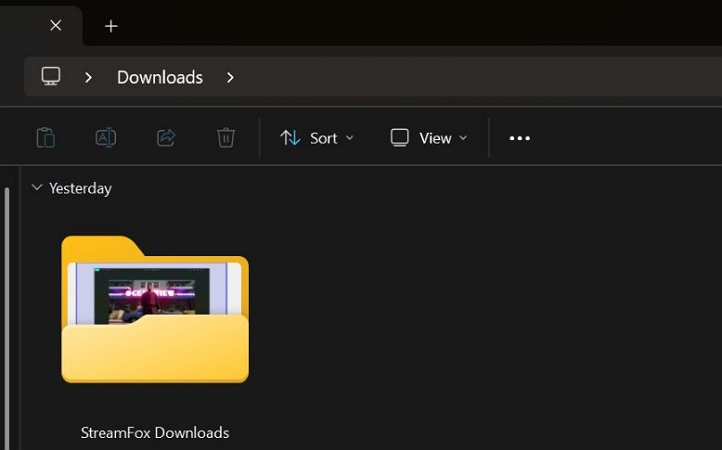The image size is (722, 450).
Task: Close the current File Explorer tab
Action: 56,26
